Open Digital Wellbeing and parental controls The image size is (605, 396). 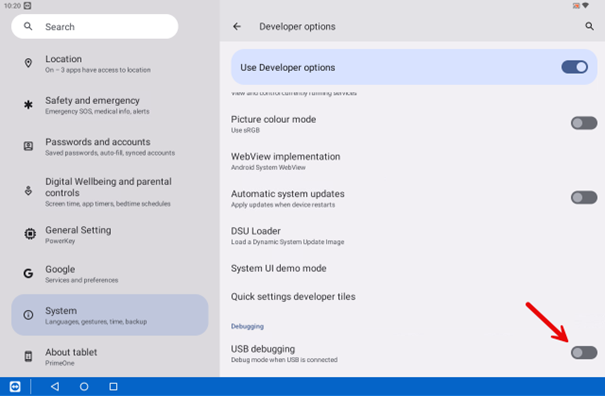pos(110,191)
